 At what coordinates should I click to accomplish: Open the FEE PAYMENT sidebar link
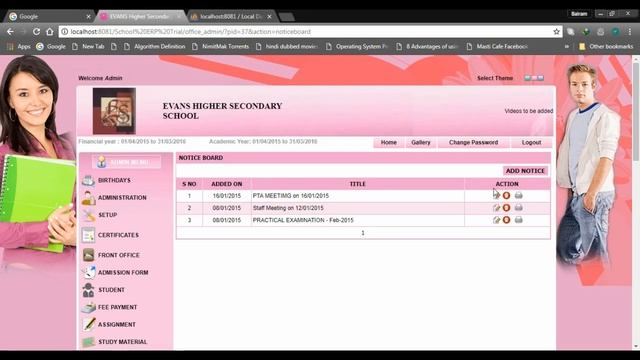pyautogui.click(x=118, y=307)
